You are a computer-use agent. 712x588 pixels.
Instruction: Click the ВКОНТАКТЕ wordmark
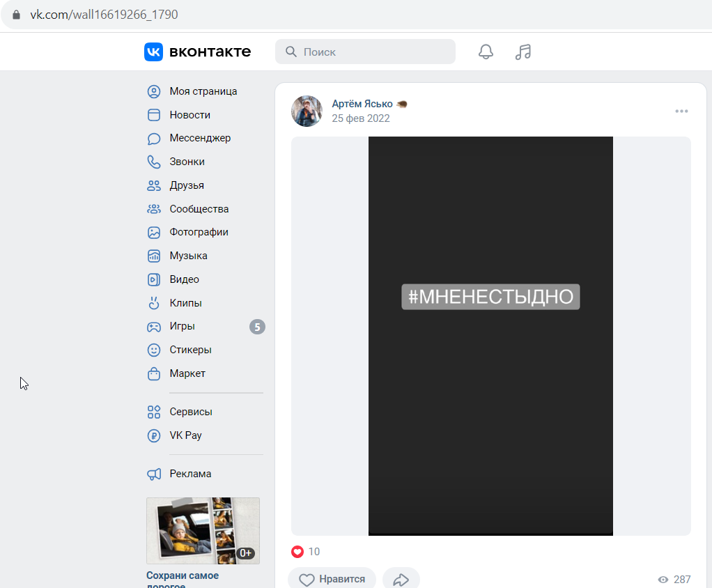pyautogui.click(x=210, y=52)
